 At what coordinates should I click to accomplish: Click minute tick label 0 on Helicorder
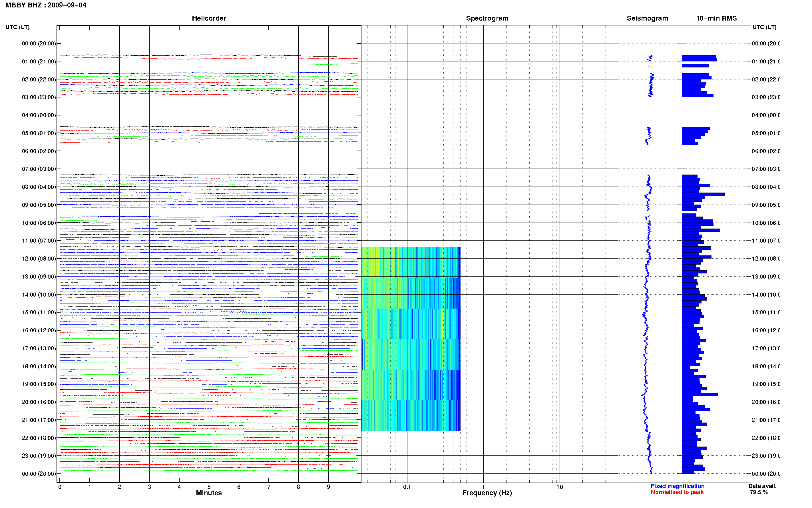pos(60,487)
